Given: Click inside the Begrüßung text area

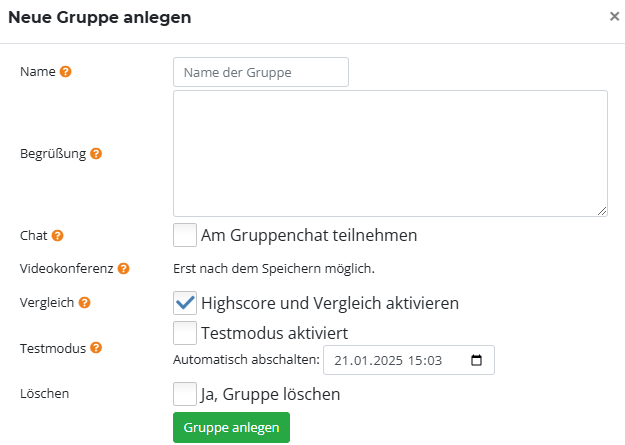Looking at the screenshot, I should (x=390, y=153).
